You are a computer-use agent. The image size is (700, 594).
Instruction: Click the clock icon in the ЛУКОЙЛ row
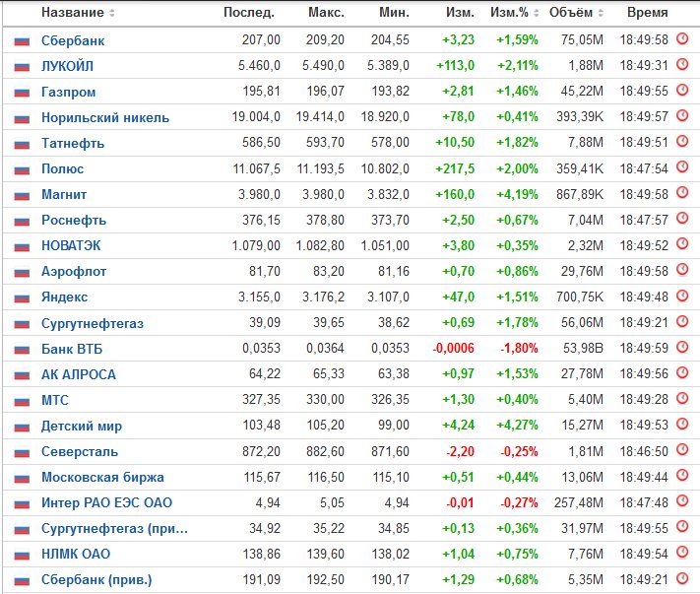coord(682,64)
